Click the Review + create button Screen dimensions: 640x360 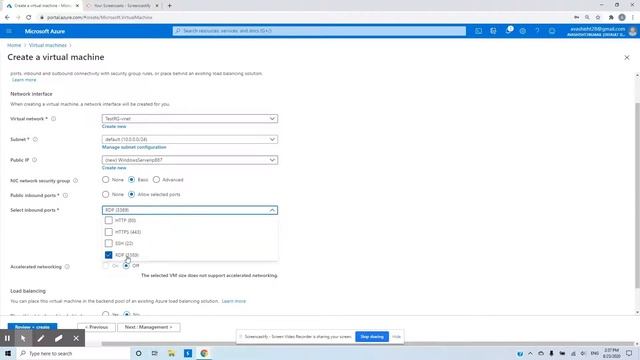[32, 327]
